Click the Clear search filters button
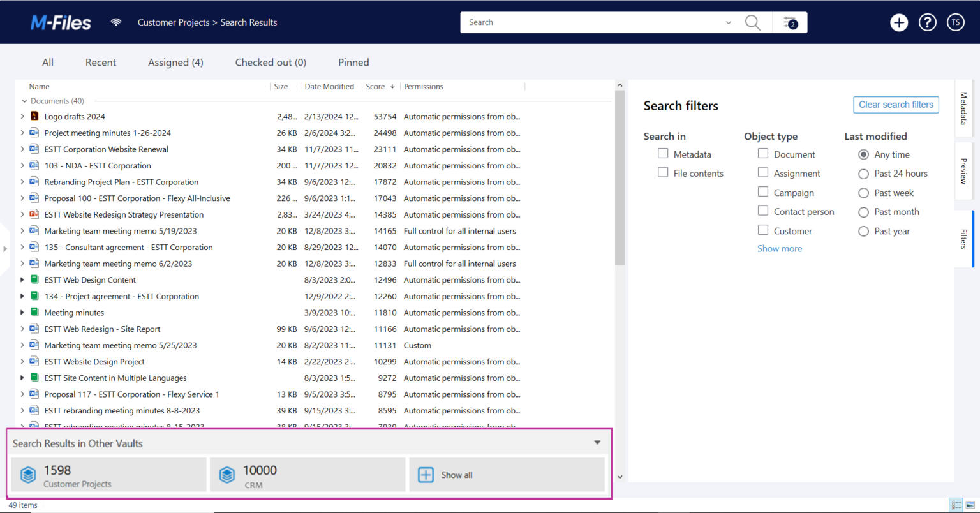 pyautogui.click(x=896, y=104)
